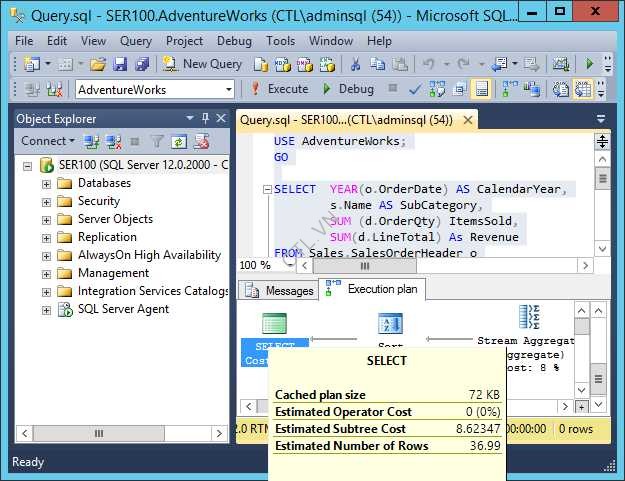Click the Save icon in toolbar
625x481 pixels.
(120, 64)
